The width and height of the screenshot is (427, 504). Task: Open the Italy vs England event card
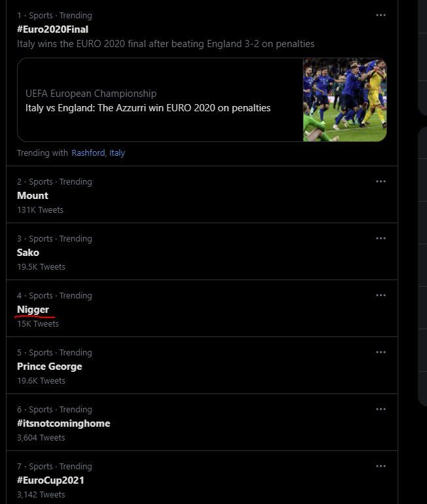(x=148, y=108)
